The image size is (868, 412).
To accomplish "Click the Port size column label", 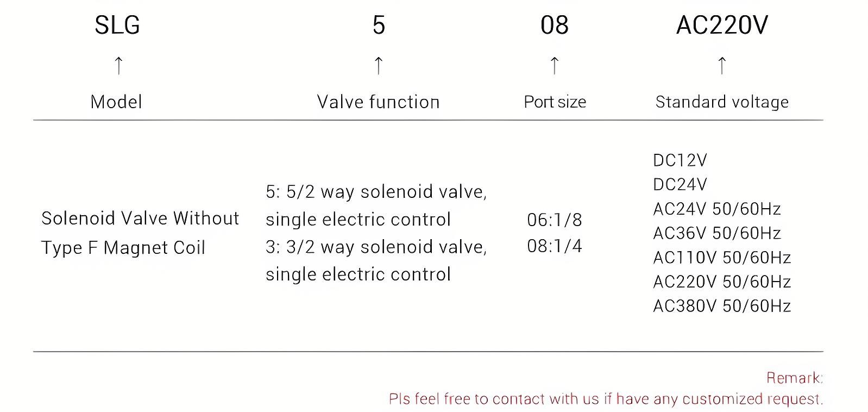I will (x=555, y=102).
